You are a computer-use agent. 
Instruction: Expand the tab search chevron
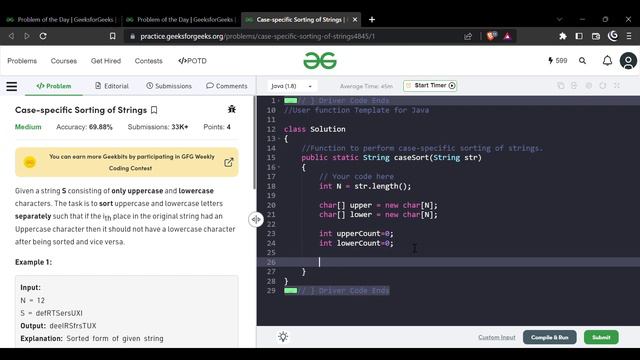point(560,19)
